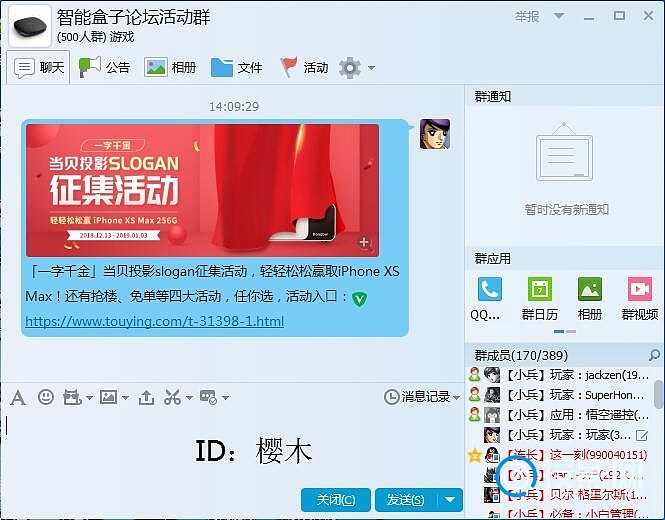Expand the picture icon dropdown arrow

(126, 398)
